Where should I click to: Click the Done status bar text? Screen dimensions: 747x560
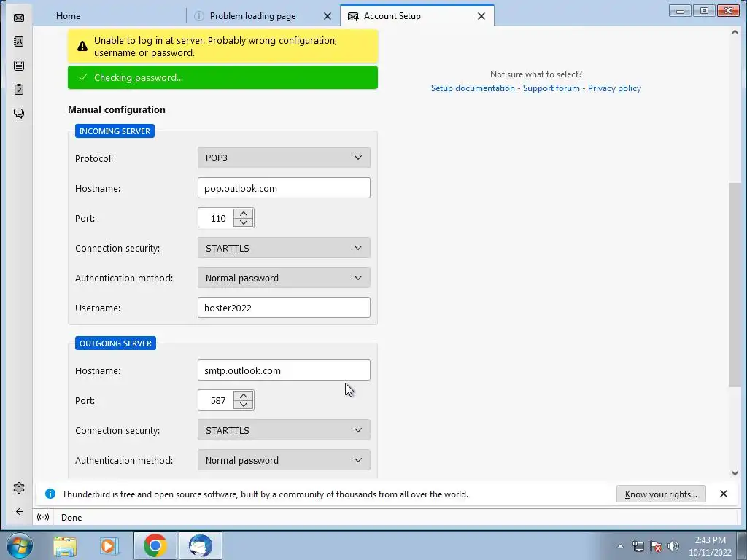coord(71,518)
